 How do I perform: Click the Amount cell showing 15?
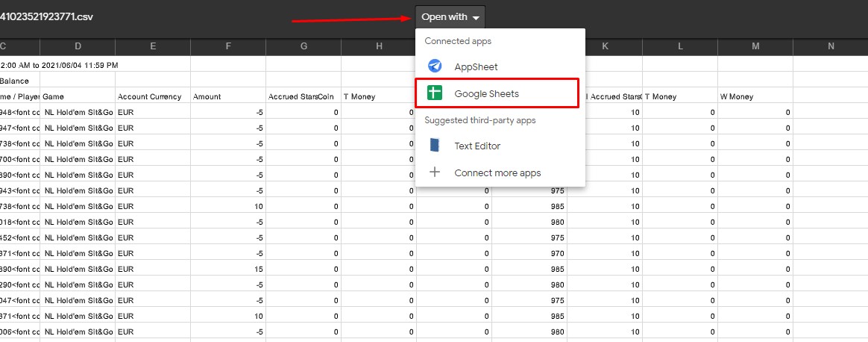click(228, 269)
